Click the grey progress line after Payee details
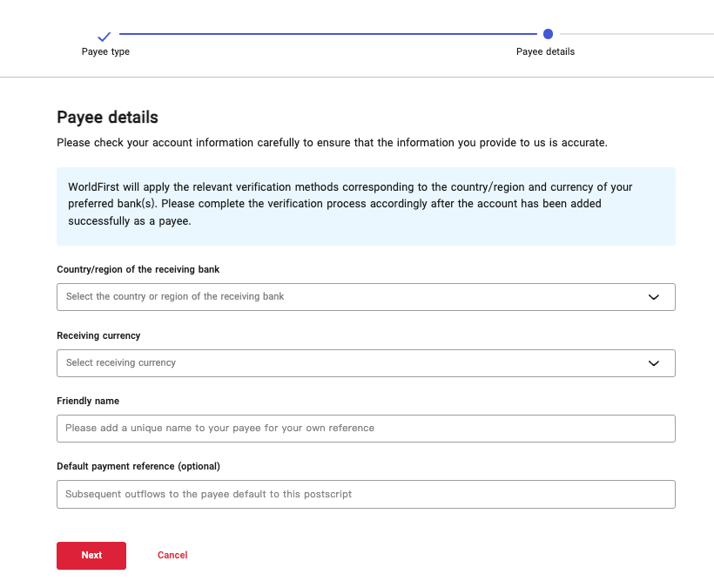The image size is (714, 588). pos(636,34)
